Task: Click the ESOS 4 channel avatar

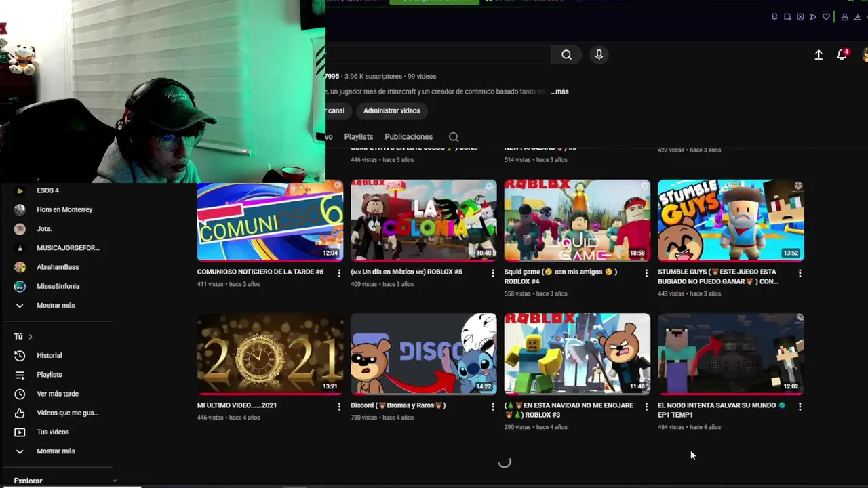Action: coord(20,190)
